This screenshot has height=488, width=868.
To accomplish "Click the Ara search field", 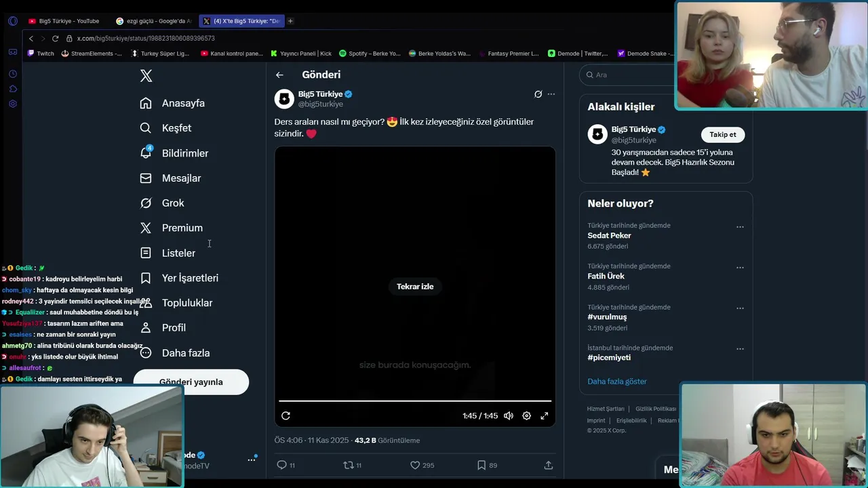I will 631,75.
